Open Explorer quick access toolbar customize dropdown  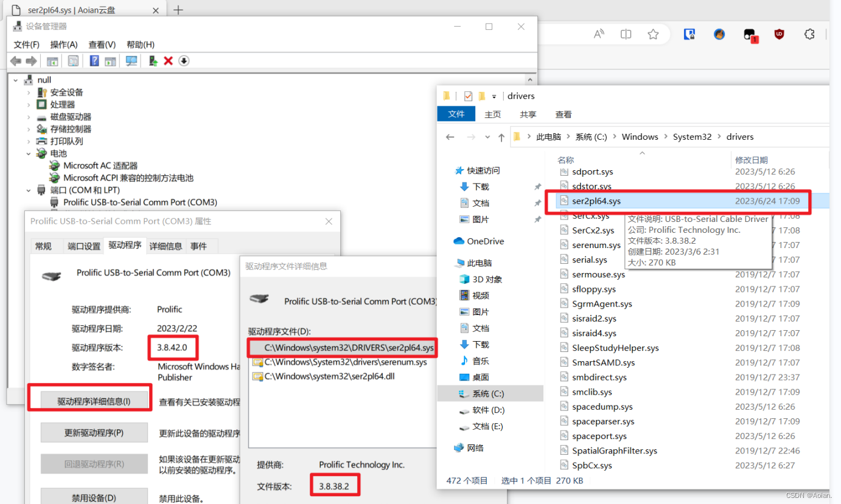click(494, 96)
